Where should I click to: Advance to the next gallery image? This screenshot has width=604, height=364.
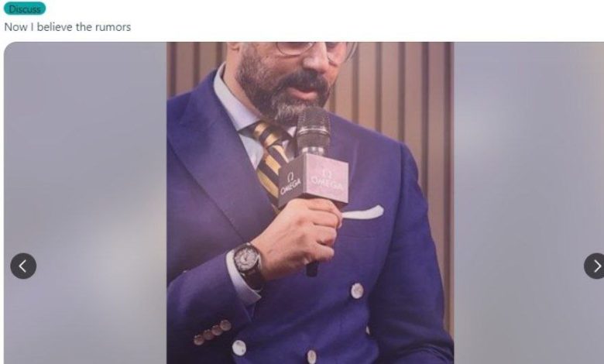[x=594, y=266]
